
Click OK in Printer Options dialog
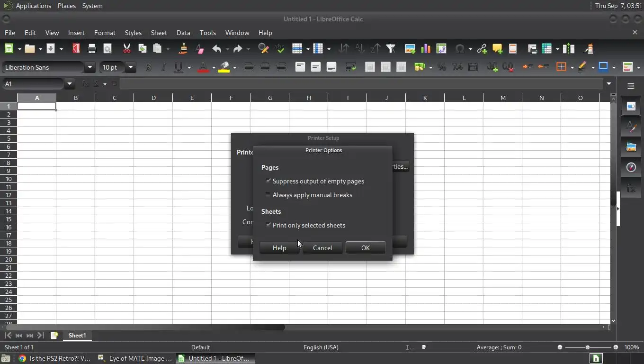pos(366,248)
